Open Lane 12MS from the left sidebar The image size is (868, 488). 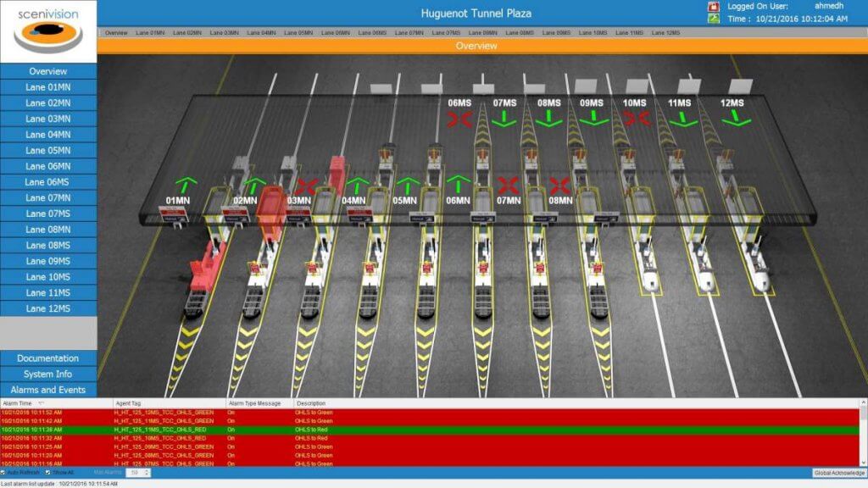[48, 308]
